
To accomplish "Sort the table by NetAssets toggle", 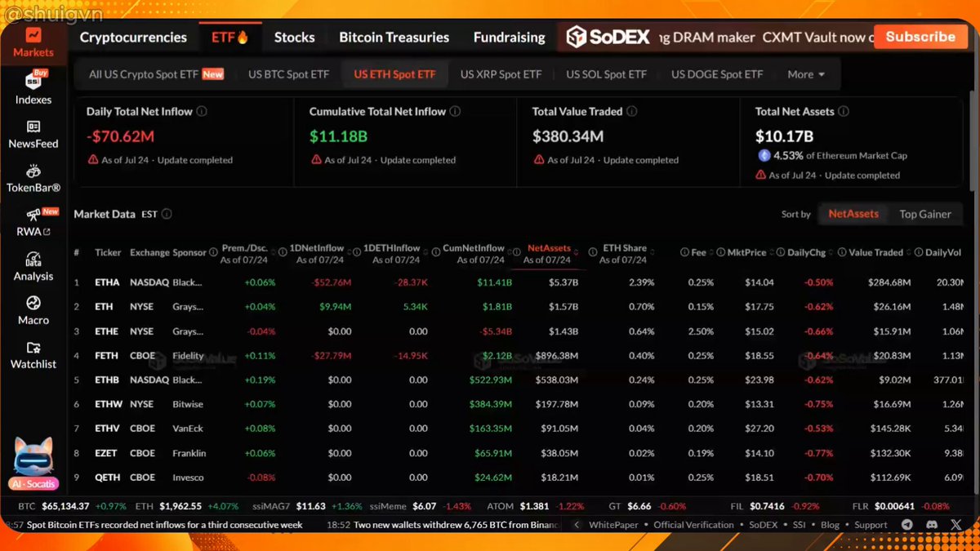I will 853,214.
